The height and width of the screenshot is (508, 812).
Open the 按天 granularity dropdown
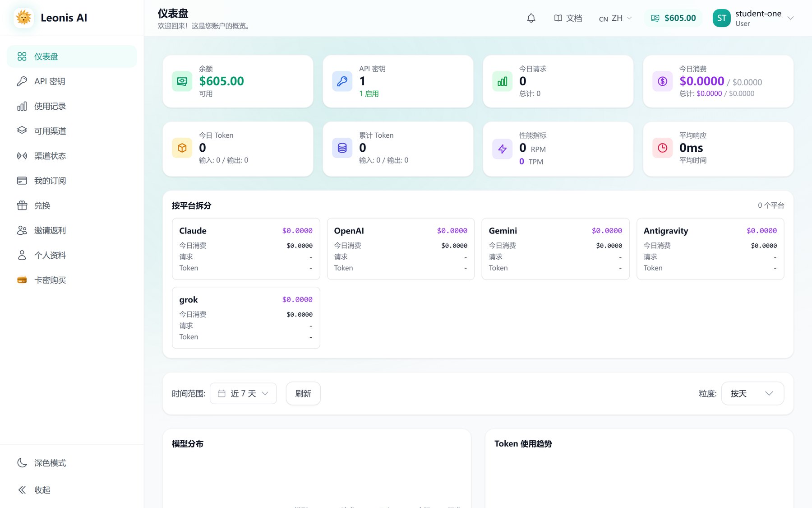pyautogui.click(x=752, y=394)
